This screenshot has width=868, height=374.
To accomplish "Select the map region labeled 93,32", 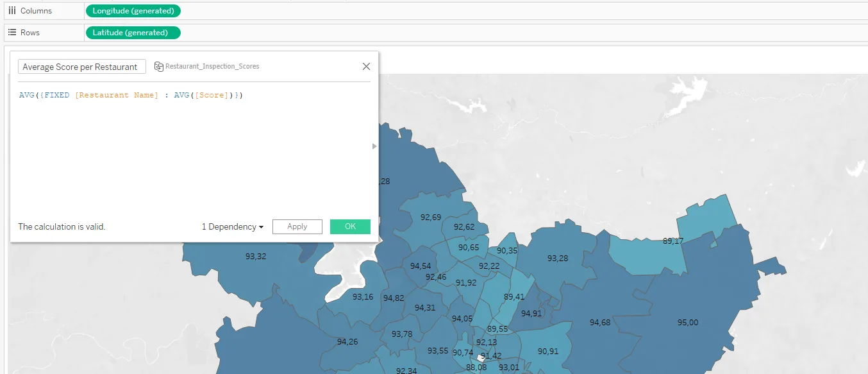I will (256, 257).
